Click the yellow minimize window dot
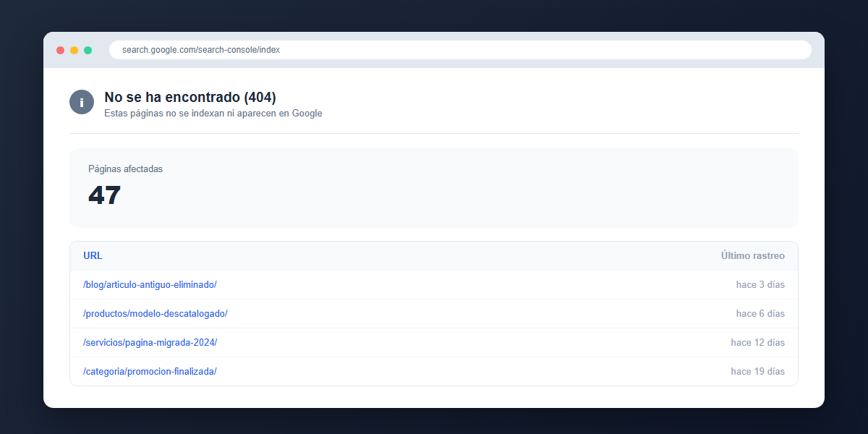This screenshot has width=868, height=434. coord(74,50)
